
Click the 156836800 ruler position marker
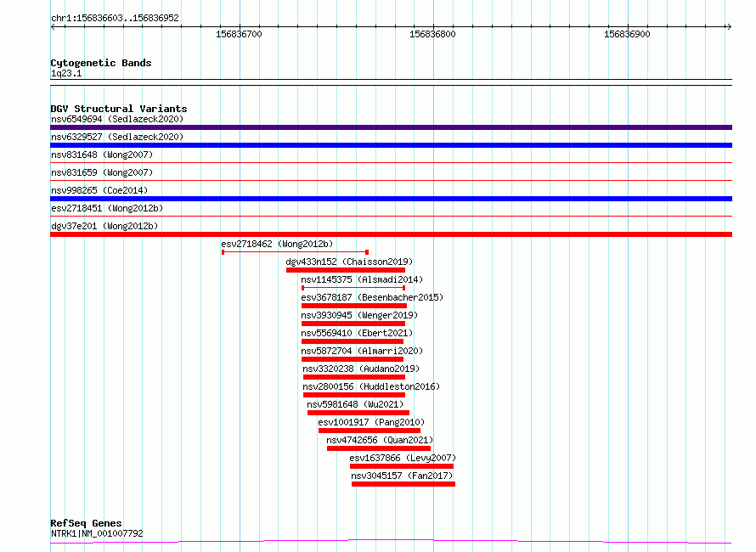click(x=432, y=34)
